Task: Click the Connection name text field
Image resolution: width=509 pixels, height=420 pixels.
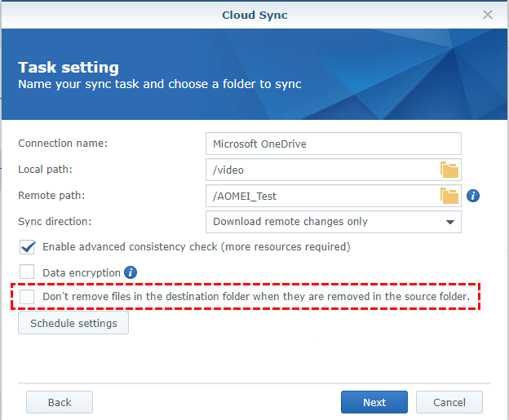Action: pyautogui.click(x=333, y=144)
